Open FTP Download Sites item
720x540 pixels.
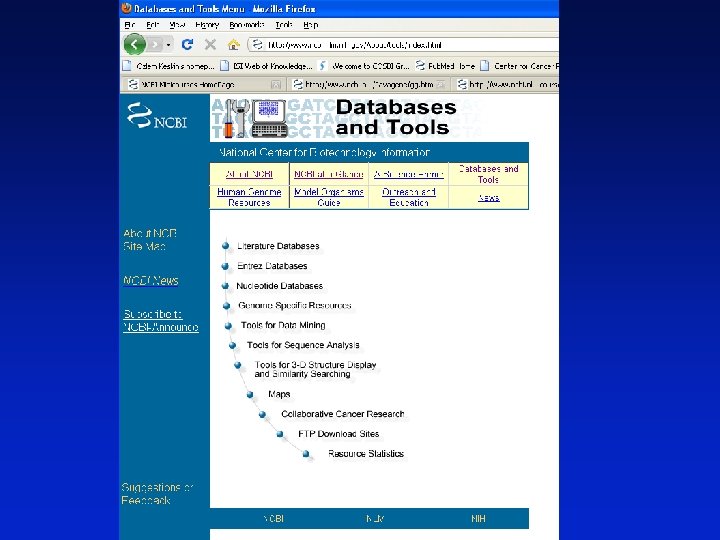(339, 433)
